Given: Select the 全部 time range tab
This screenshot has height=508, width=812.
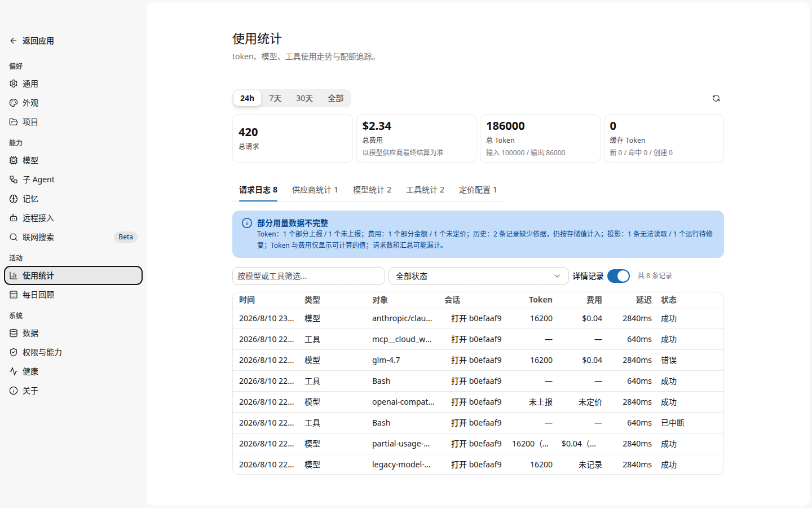Looking at the screenshot, I should coord(336,98).
